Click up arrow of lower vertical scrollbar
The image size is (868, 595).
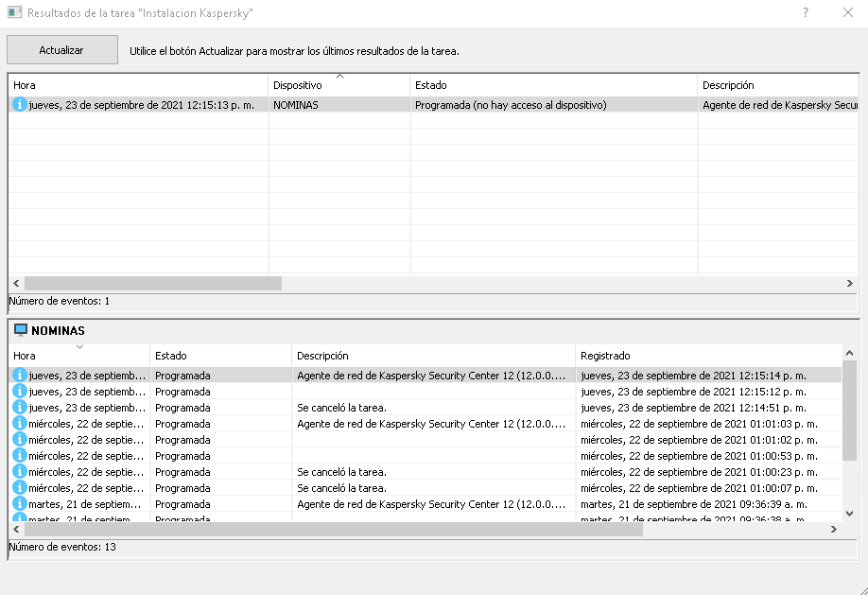coord(850,352)
